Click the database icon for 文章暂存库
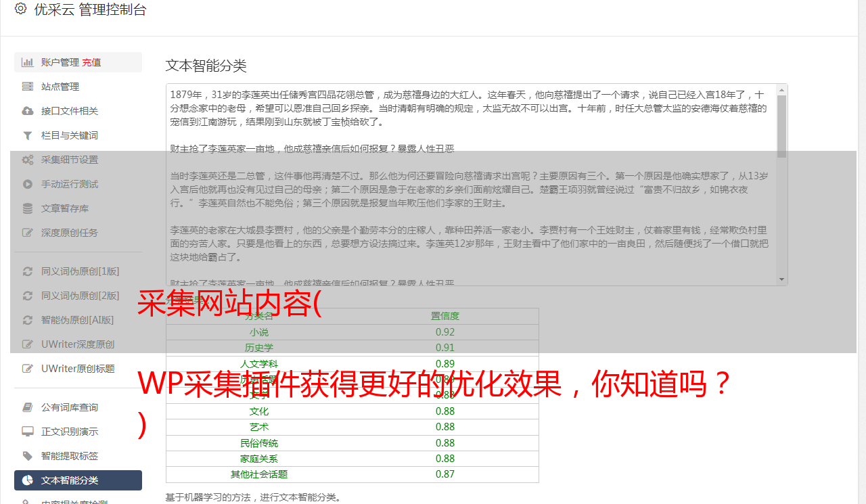 coord(28,208)
